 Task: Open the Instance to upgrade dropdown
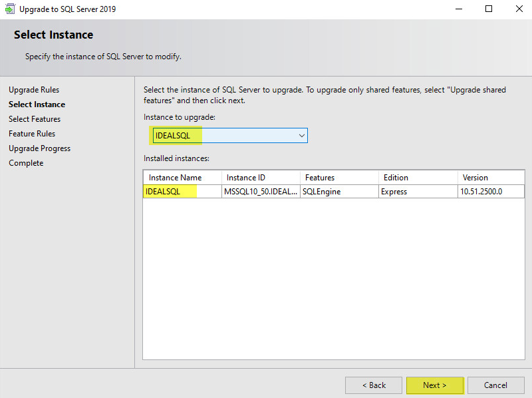click(230, 136)
